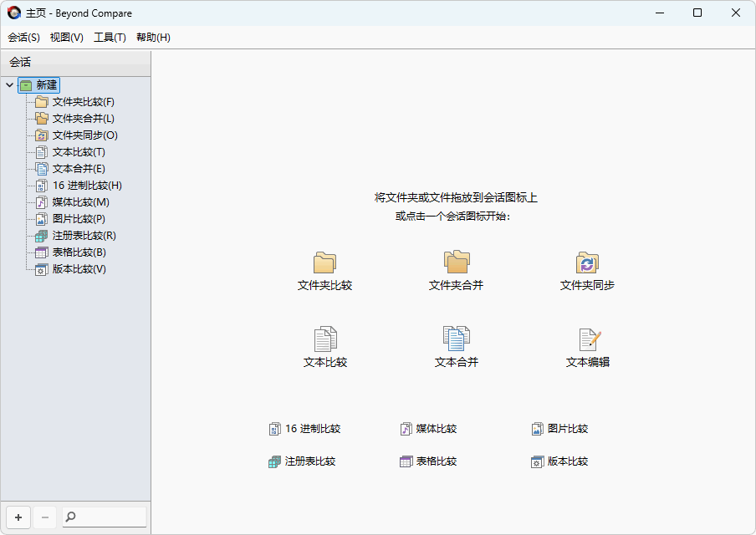756x535 pixels.
Task: Click the 注册表比较 cube icon in main area
Action: [274, 461]
